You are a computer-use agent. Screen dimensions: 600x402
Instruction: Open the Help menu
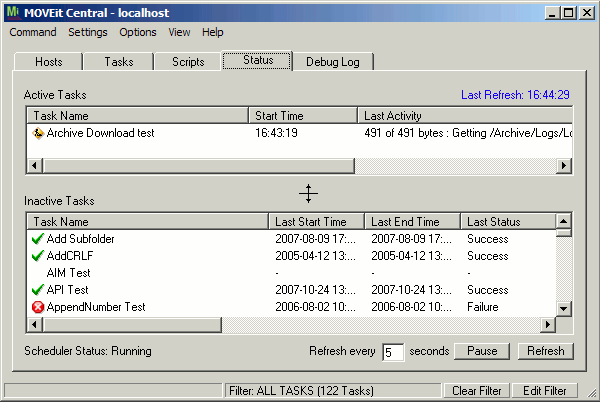pyautogui.click(x=212, y=32)
